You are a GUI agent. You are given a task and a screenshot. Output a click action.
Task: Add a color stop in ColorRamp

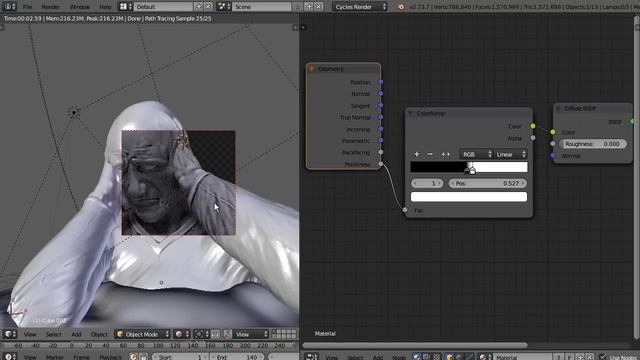pyautogui.click(x=416, y=154)
